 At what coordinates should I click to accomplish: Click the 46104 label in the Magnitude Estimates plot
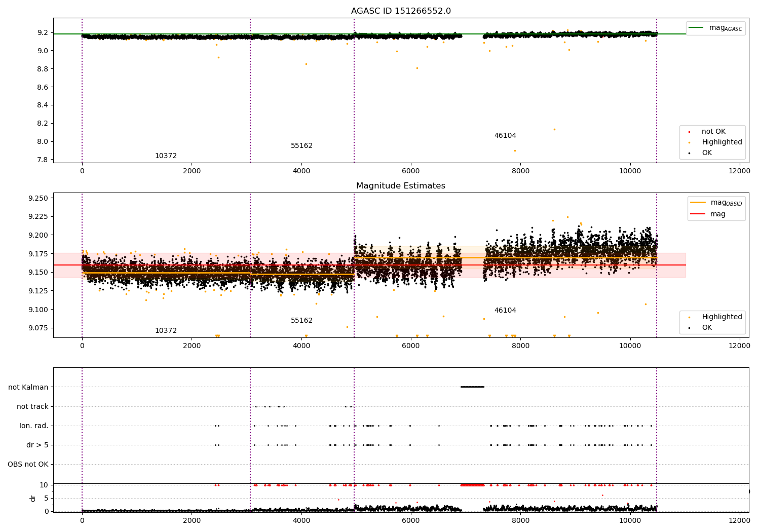[x=505, y=311]
